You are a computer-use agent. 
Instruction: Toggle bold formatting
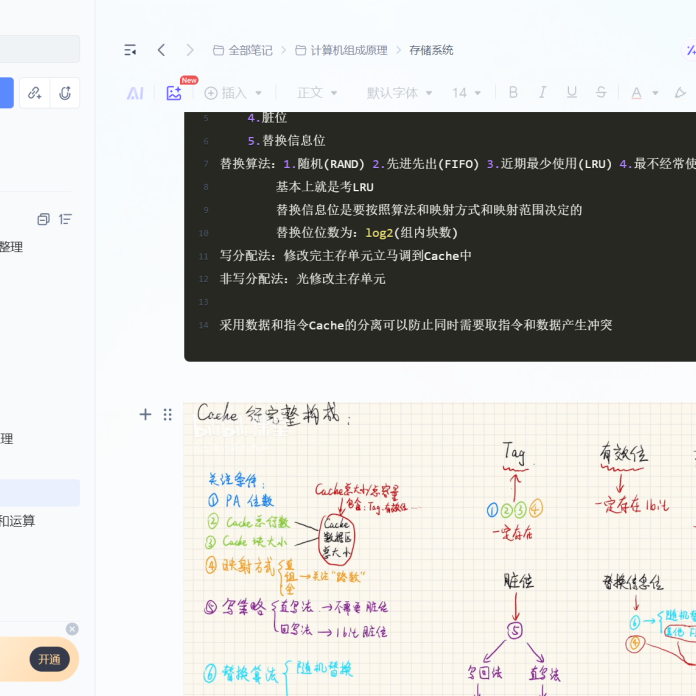pyautogui.click(x=513, y=93)
